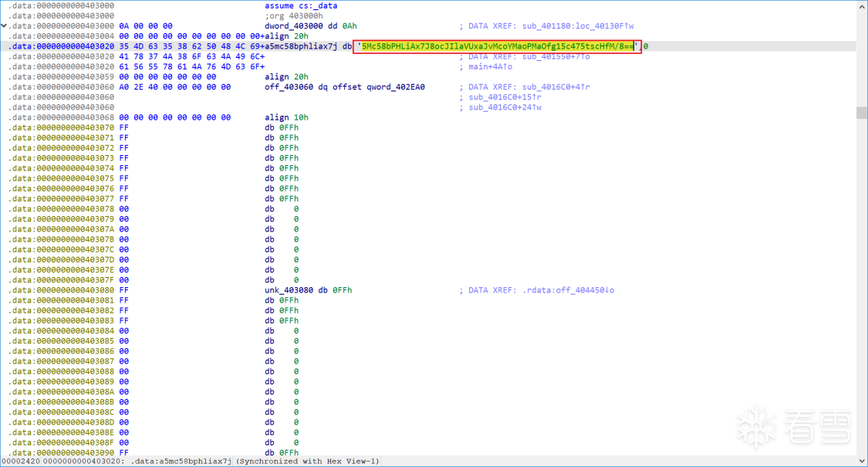Image resolution: width=868 pixels, height=467 pixels.
Task: Click 00 byte at address 403088
Action: 124,372
